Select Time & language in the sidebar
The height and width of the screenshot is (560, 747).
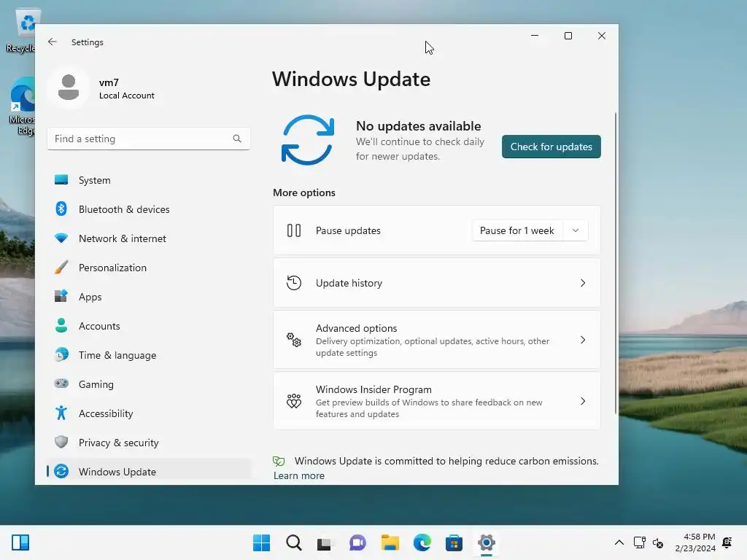tap(149, 355)
